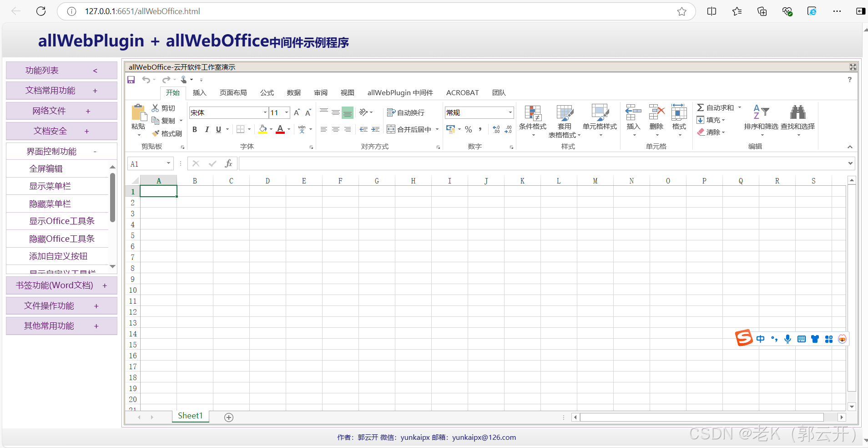This screenshot has height=448, width=868.
Task: Open Merge and Center dropdown arrow
Action: pos(437,129)
